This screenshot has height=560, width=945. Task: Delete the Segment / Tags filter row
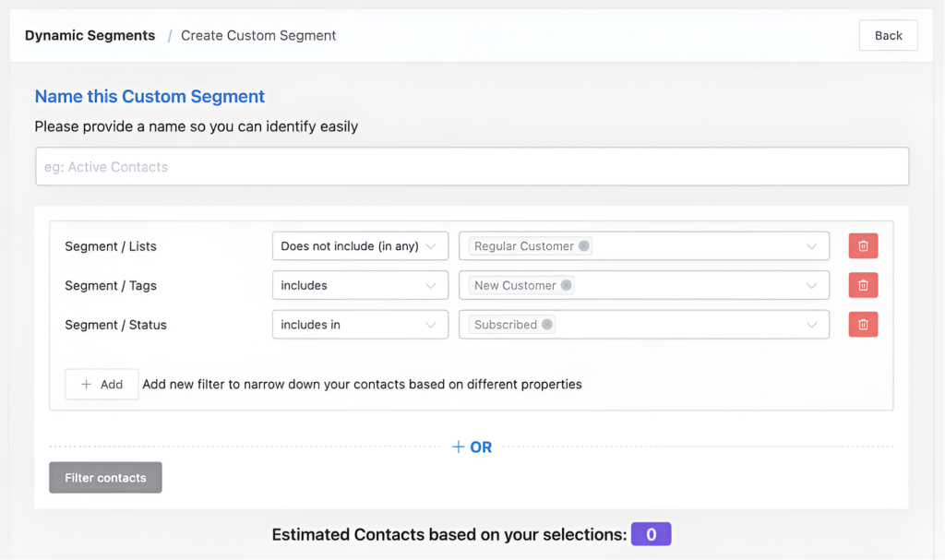click(x=863, y=286)
